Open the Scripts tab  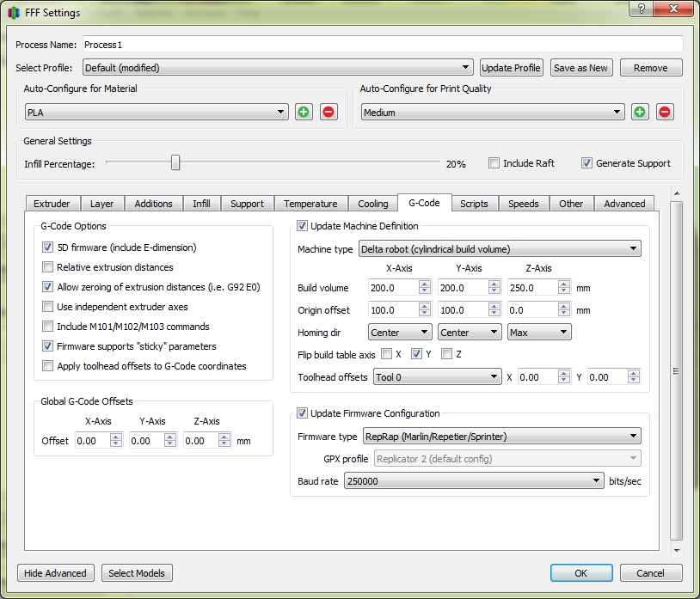pos(474,204)
